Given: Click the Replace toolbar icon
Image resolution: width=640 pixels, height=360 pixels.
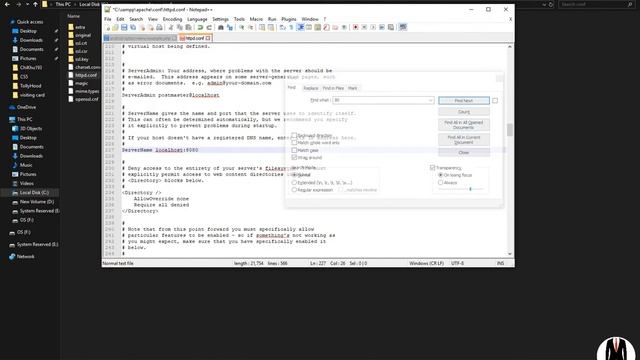Looking at the screenshot, I should pyautogui.click(x=230, y=27).
